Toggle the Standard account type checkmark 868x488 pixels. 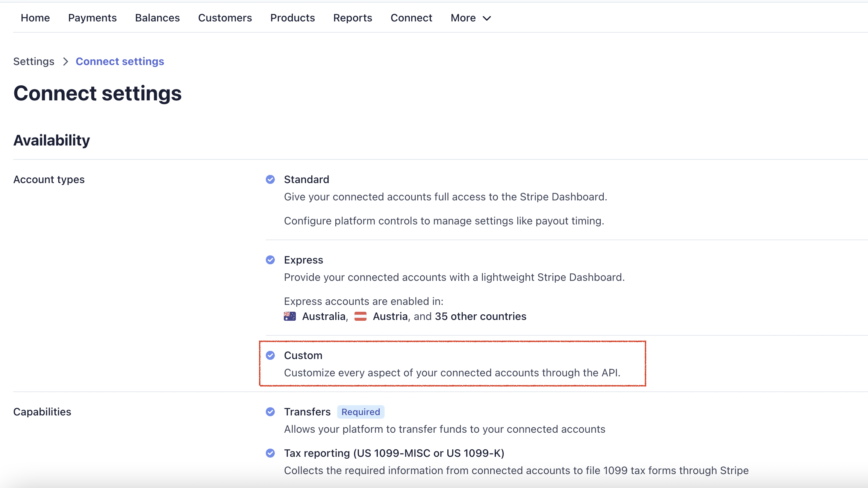[x=270, y=180]
